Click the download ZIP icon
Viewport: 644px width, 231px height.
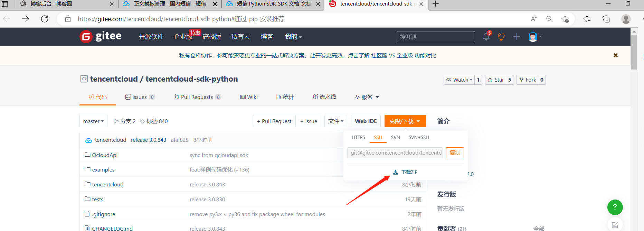[x=396, y=172]
